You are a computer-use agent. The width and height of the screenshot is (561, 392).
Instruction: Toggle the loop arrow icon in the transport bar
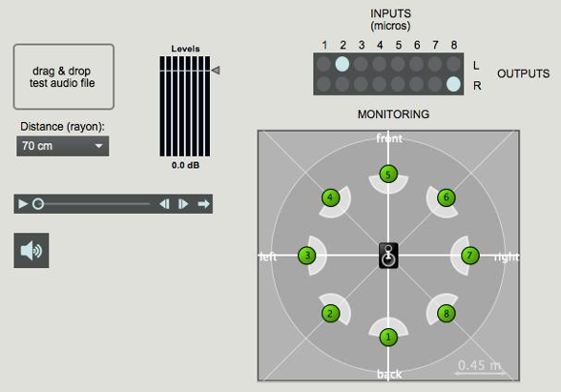click(x=203, y=204)
